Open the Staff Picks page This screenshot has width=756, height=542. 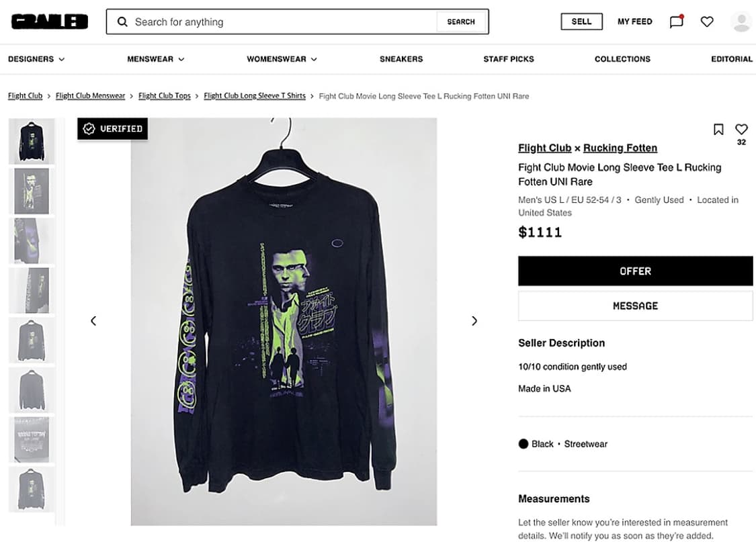click(509, 59)
